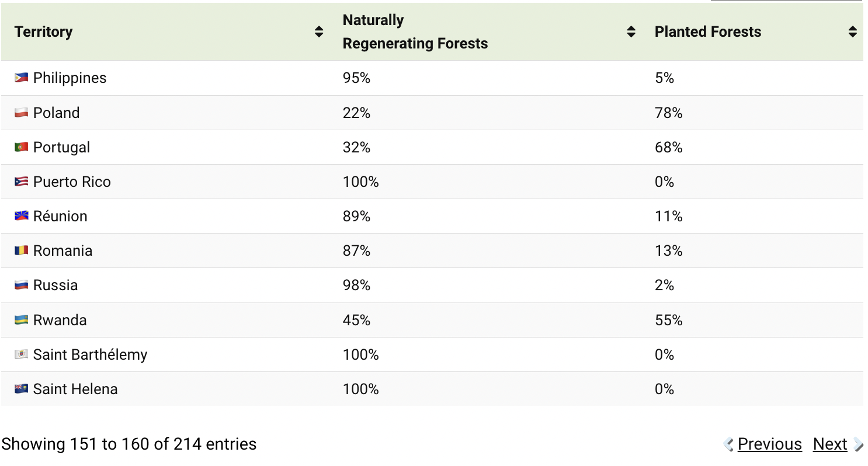Sort by Naturally Regenerating Forests arrows
The height and width of the screenshot is (466, 868).
coord(631,32)
